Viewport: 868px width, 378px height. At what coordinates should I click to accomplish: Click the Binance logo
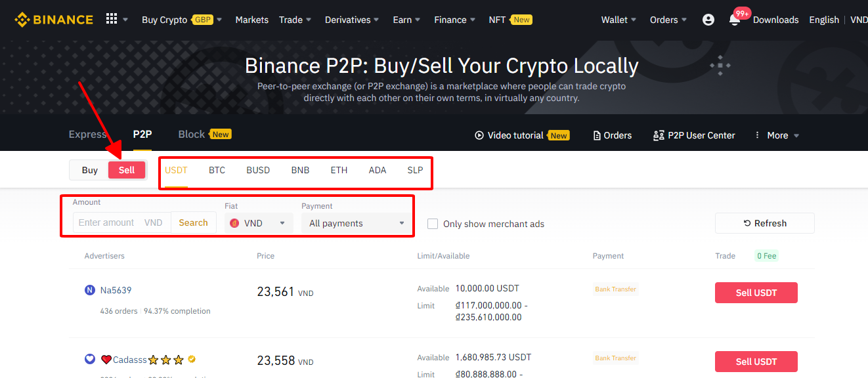tap(54, 20)
